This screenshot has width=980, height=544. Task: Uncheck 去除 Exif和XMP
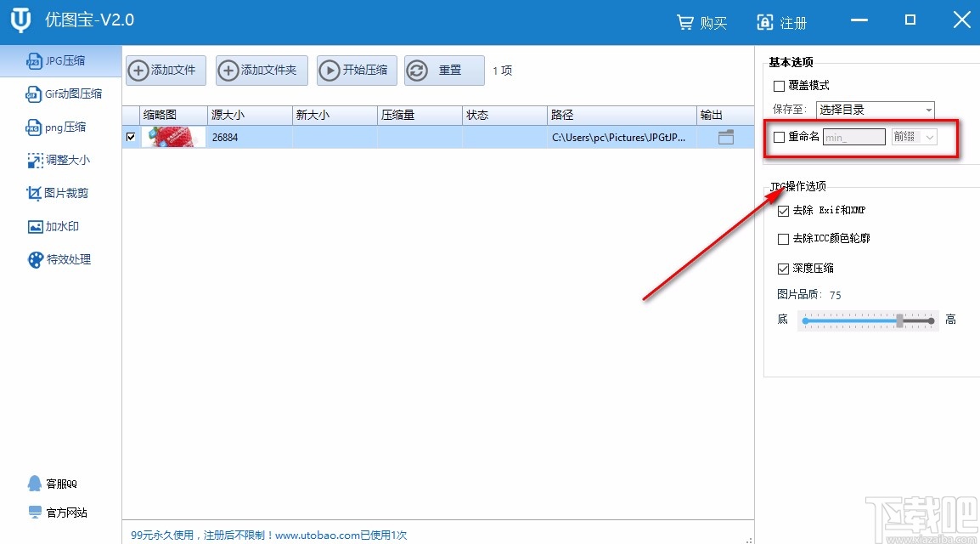[x=783, y=211]
